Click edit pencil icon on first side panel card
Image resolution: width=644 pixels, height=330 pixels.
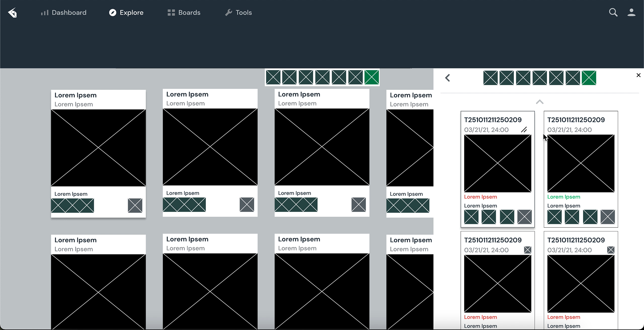(x=524, y=130)
